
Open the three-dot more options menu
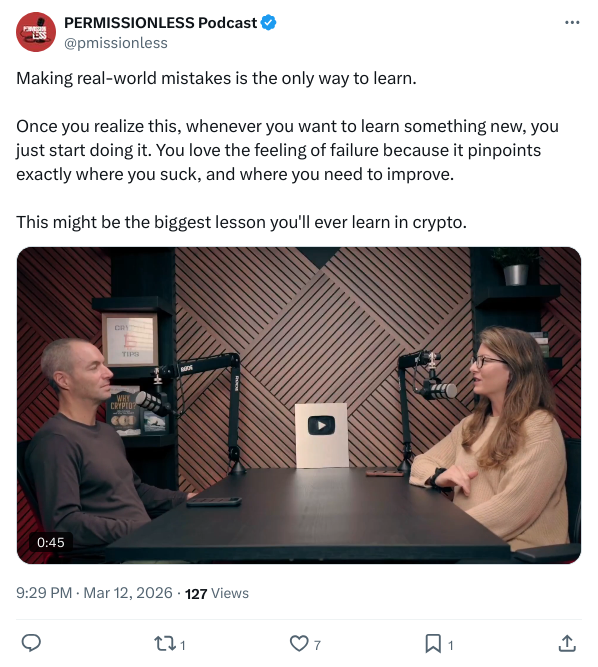tap(572, 23)
